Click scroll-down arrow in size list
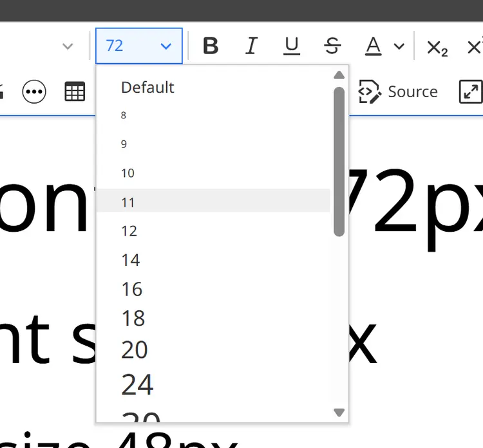This screenshot has width=483, height=448. 339,413
